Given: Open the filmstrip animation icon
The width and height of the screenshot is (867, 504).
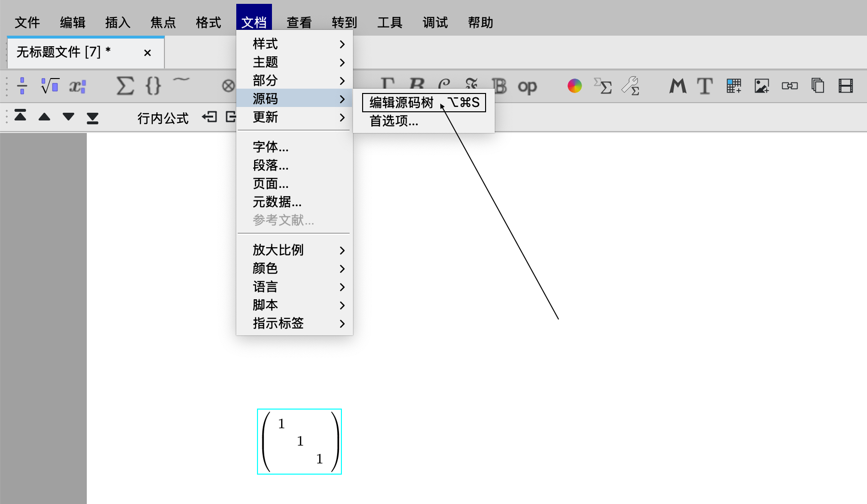Looking at the screenshot, I should point(845,86).
